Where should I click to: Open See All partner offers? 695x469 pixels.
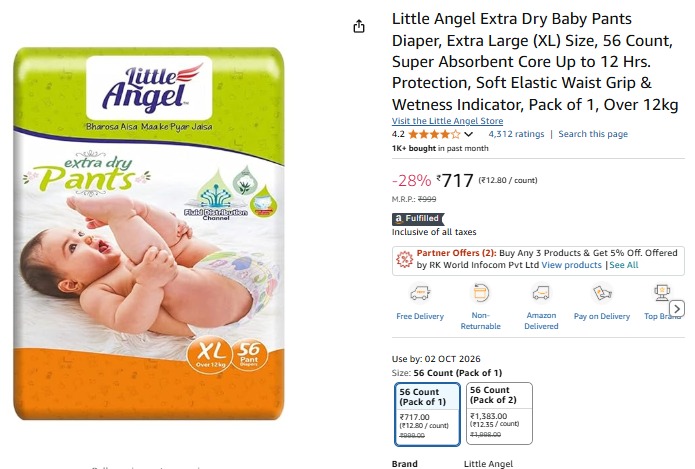pyautogui.click(x=624, y=265)
